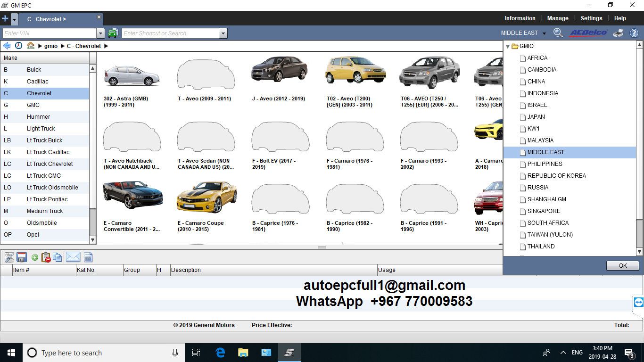Select Lt Truck Chevrolet in the Make list
The width and height of the screenshot is (644, 362).
pos(44,164)
